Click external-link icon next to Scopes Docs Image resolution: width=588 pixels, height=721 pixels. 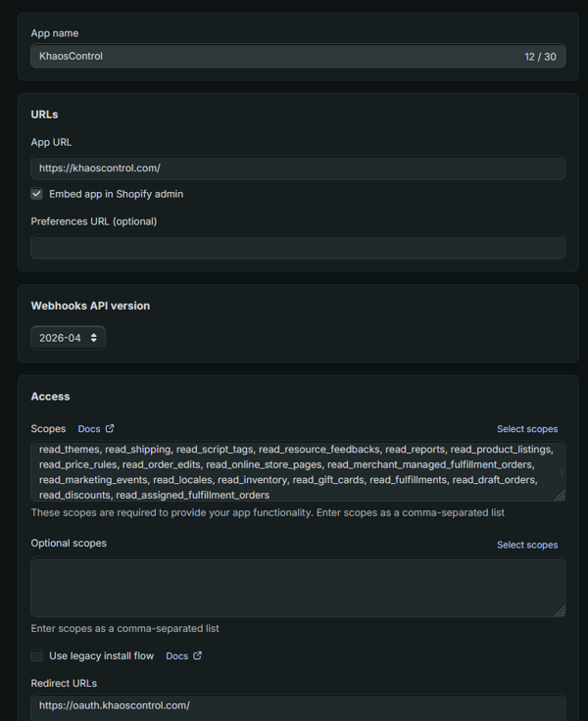pos(110,428)
